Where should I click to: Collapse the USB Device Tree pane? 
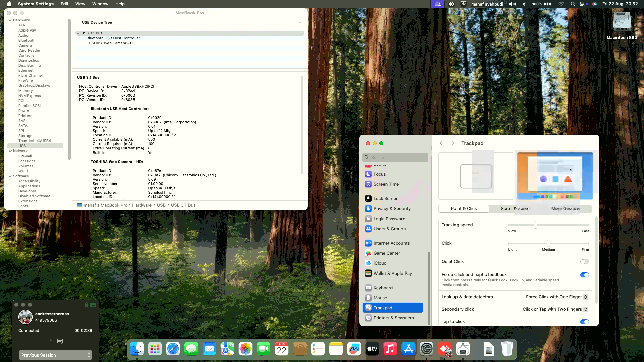300,22
